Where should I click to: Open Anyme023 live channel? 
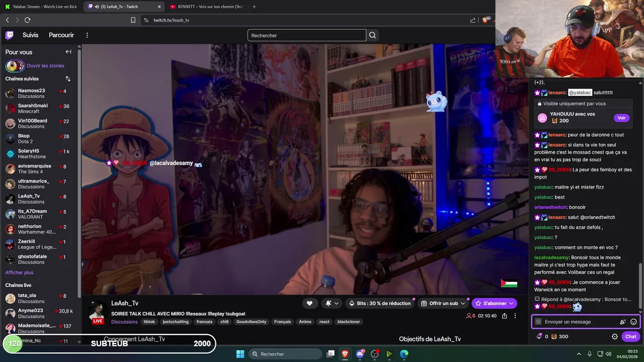[39, 314]
